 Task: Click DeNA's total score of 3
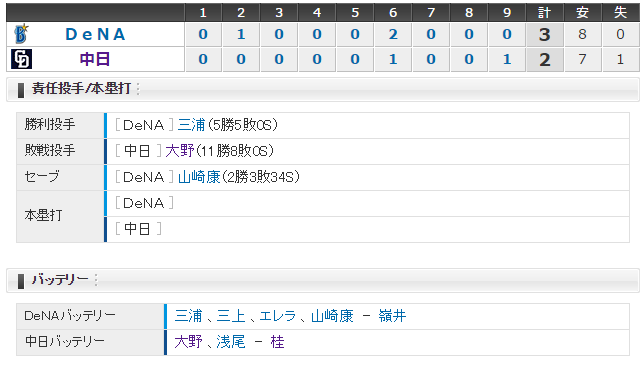point(545,34)
